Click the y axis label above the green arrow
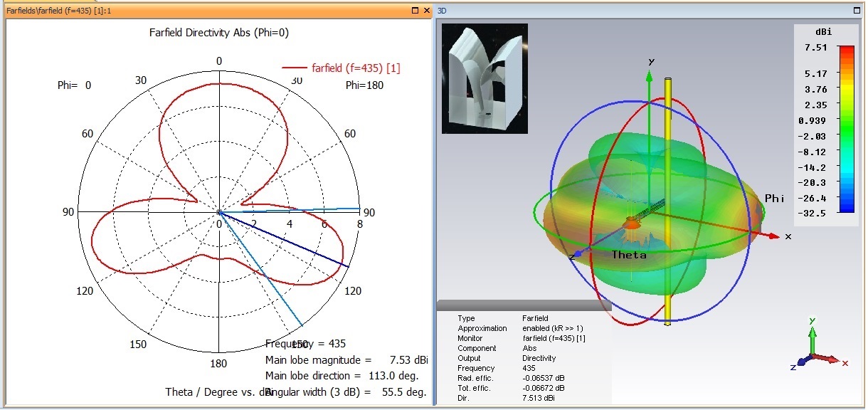 (x=650, y=62)
